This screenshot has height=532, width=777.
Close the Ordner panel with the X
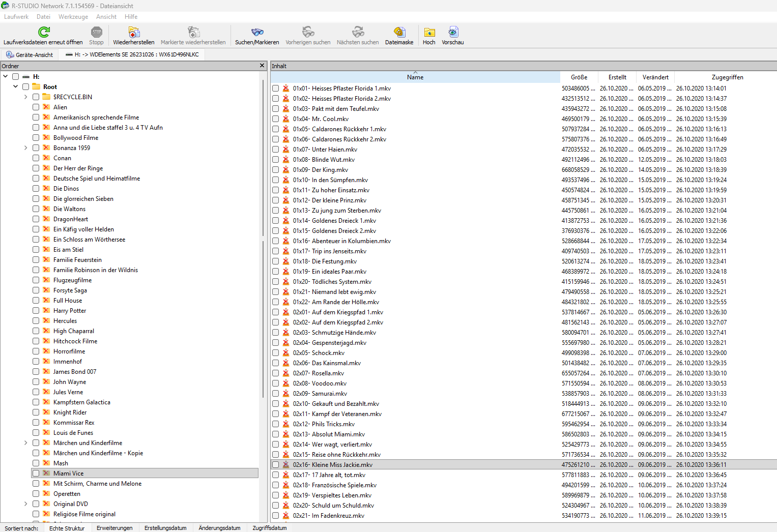(262, 66)
